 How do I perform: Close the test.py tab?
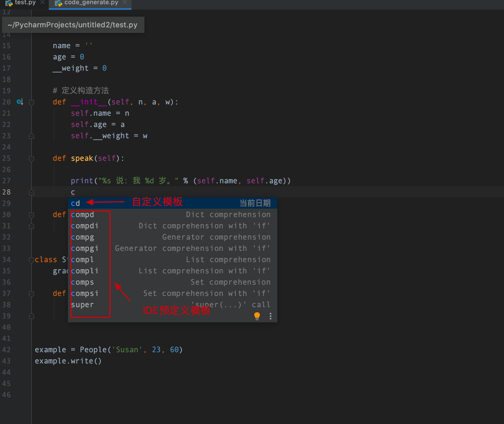pyautogui.click(x=43, y=2)
